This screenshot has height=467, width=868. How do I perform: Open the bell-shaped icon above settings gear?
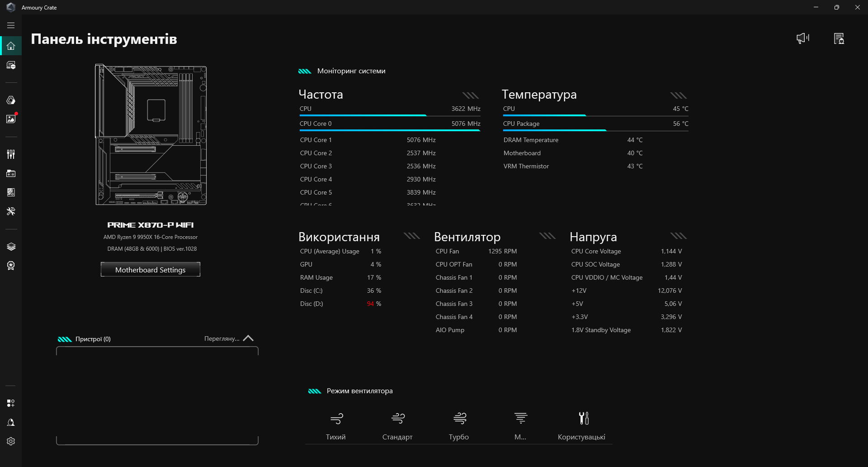click(11, 422)
